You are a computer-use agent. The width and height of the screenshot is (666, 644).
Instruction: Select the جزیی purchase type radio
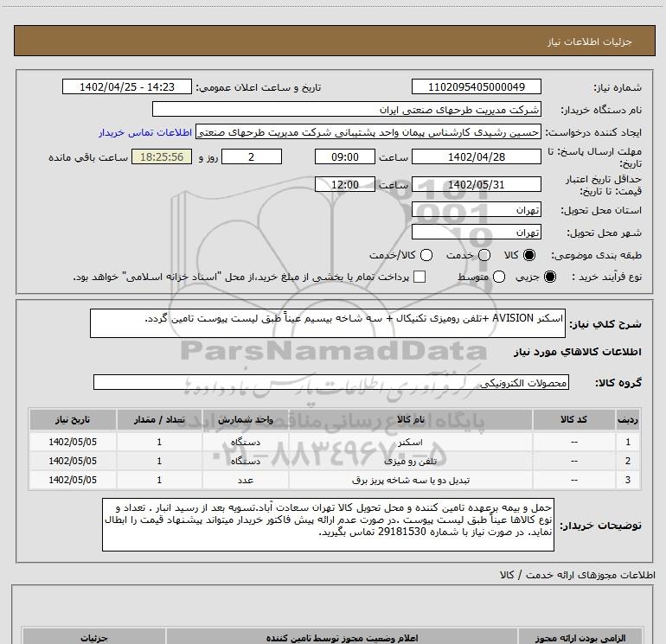tap(549, 277)
